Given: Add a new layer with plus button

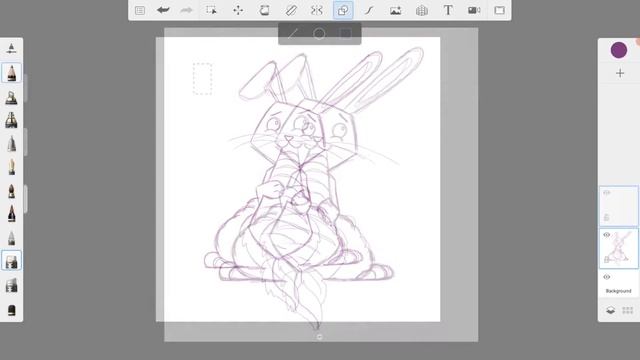Looking at the screenshot, I should [x=620, y=73].
